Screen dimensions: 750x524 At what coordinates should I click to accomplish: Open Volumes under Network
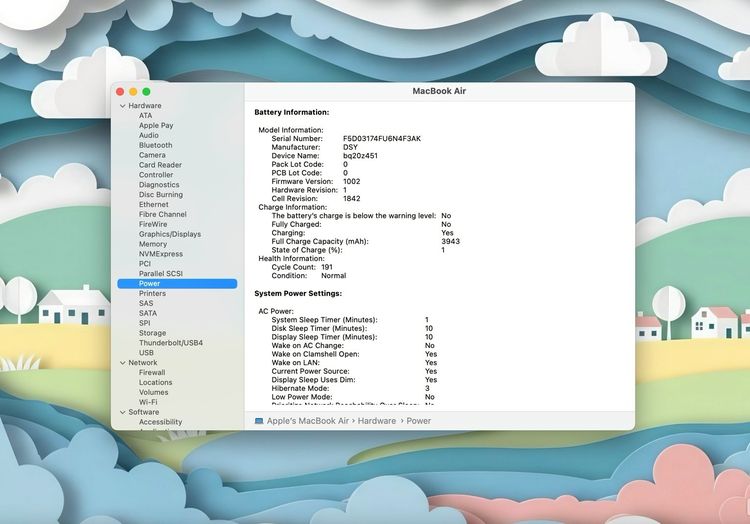[153, 392]
